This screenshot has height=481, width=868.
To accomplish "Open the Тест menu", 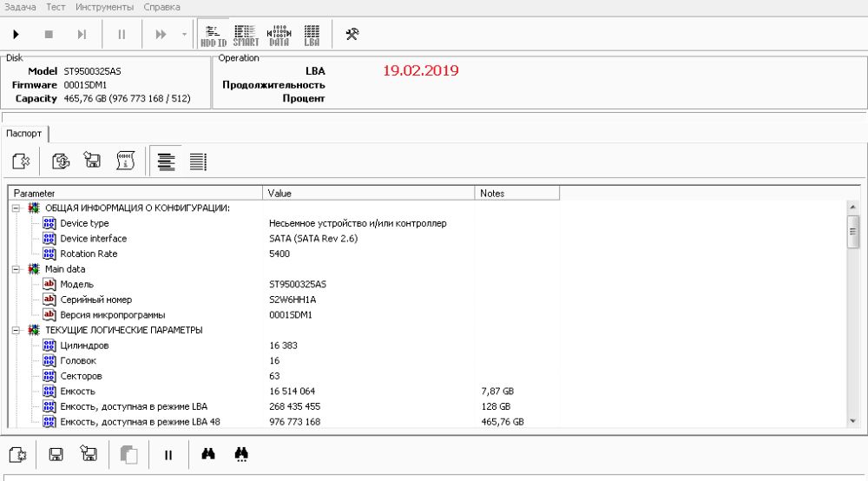I will click(56, 7).
